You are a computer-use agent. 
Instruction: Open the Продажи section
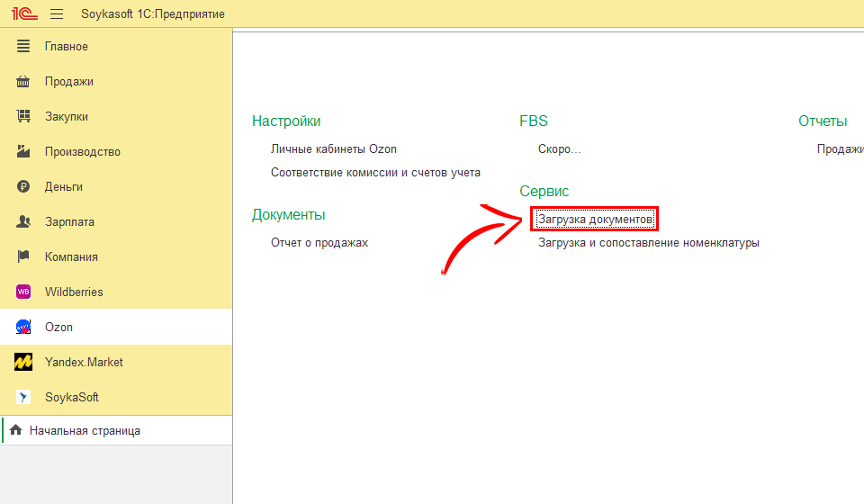tap(116, 82)
